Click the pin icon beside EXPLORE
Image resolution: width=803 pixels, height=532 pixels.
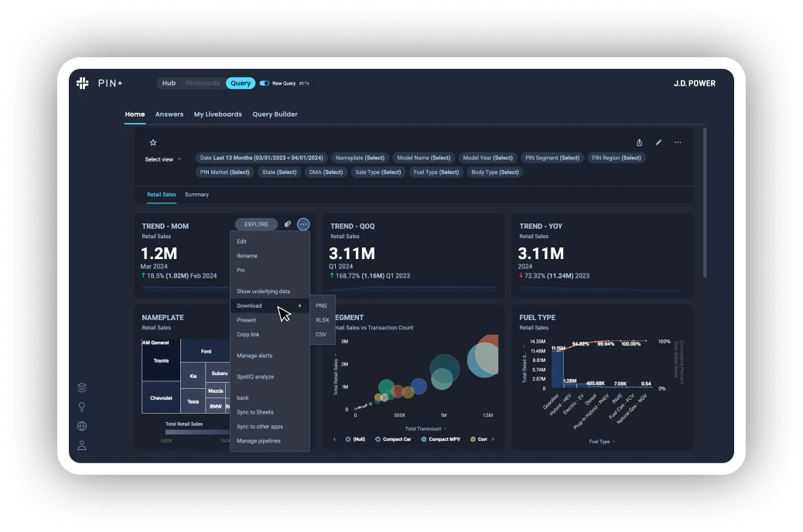pos(288,224)
